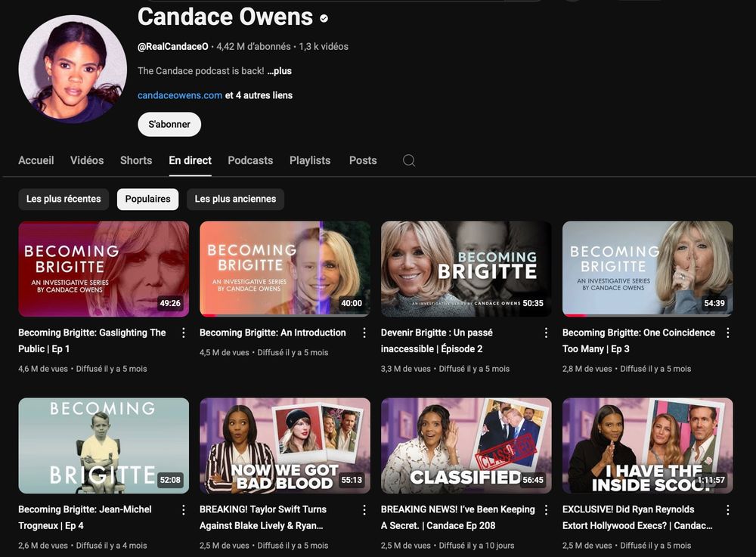Viewport: 756px width, 557px height.
Task: Open options menu for Did Ryan Reynolds Extort video
Action: point(727,509)
